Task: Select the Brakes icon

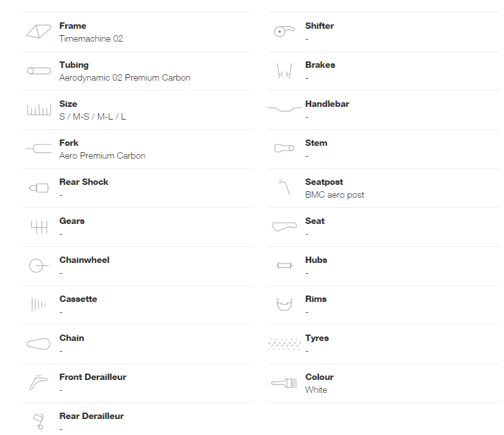Action: [284, 70]
